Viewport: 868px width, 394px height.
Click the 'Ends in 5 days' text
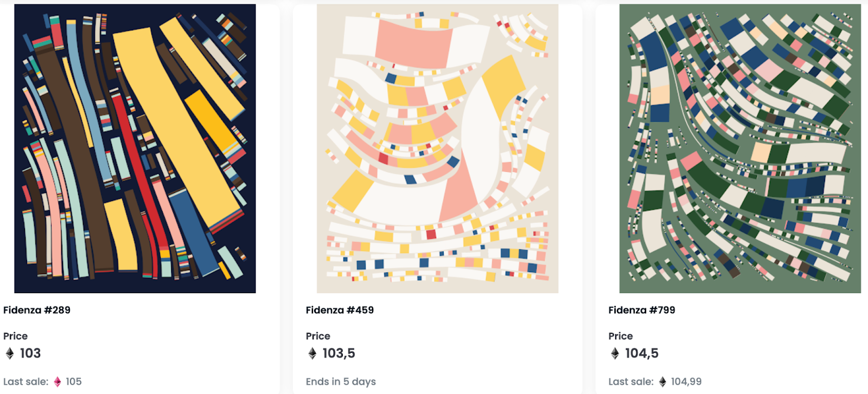pyautogui.click(x=341, y=382)
